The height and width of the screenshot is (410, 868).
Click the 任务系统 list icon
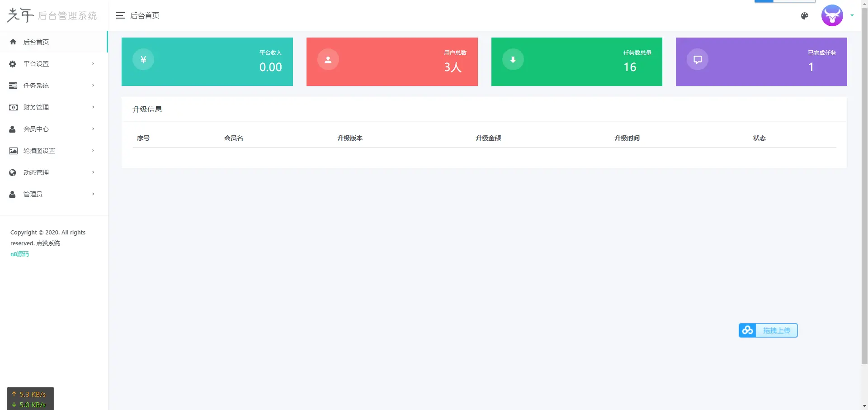click(13, 86)
